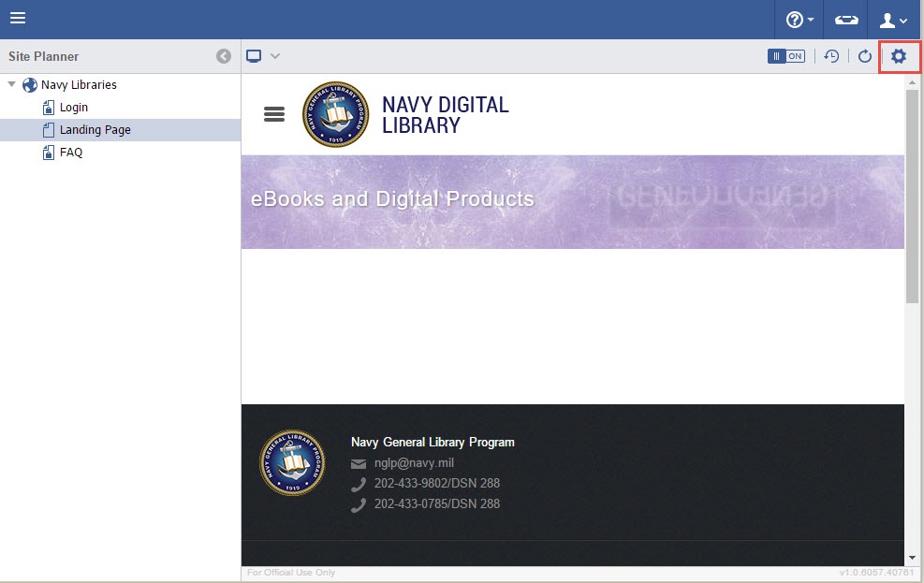Toggle the ON switch in toolbar
924x583 pixels.
pyautogui.click(x=785, y=56)
